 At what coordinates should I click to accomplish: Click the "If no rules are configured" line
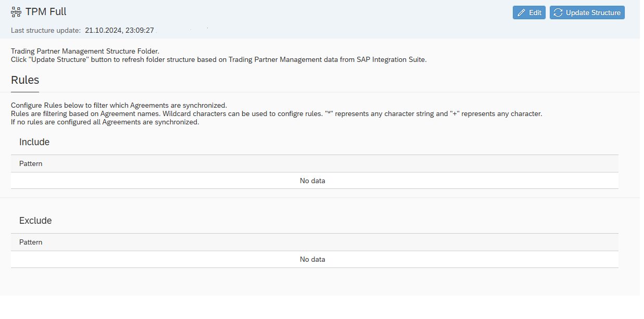click(105, 122)
